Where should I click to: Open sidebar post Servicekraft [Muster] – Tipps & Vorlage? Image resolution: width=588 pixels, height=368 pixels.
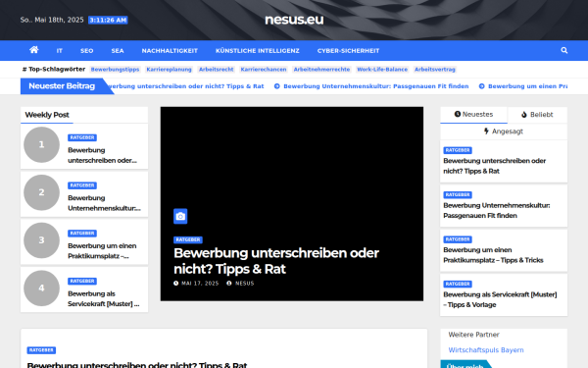click(500, 299)
